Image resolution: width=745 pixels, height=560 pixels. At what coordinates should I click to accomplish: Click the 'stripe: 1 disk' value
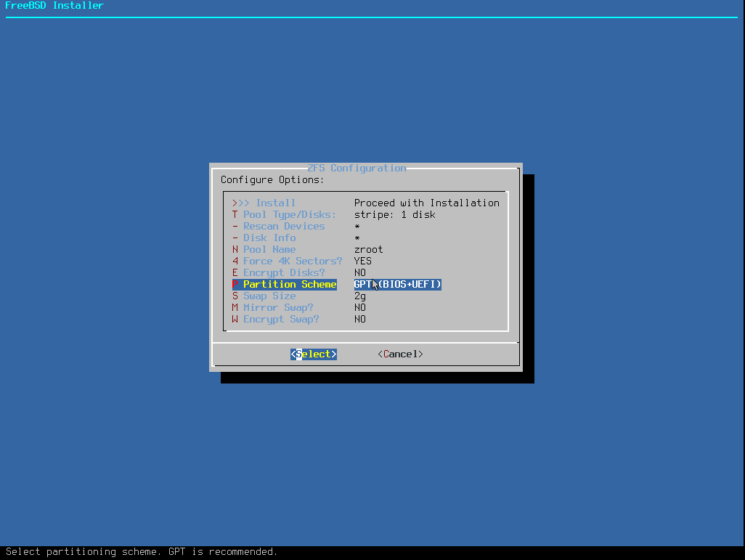click(395, 214)
